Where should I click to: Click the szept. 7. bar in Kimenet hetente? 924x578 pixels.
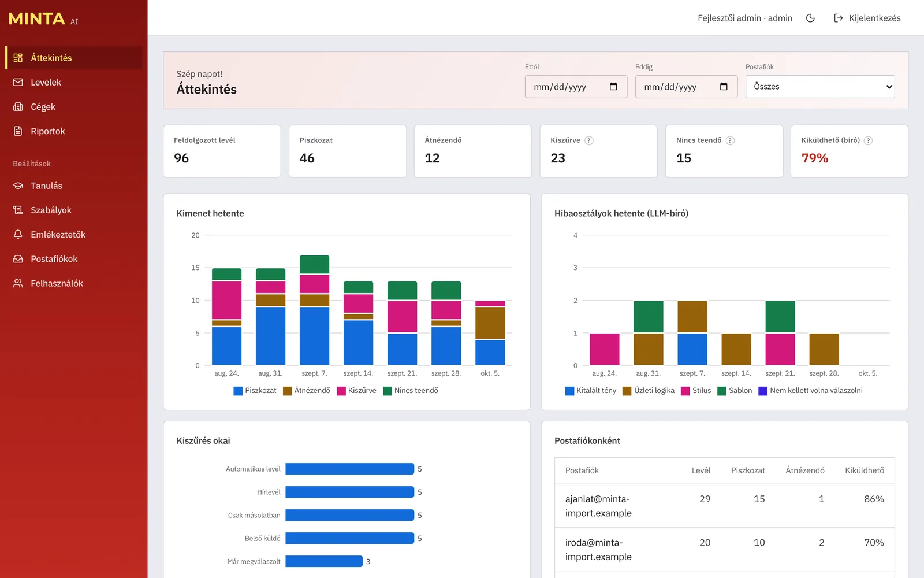[x=314, y=310]
